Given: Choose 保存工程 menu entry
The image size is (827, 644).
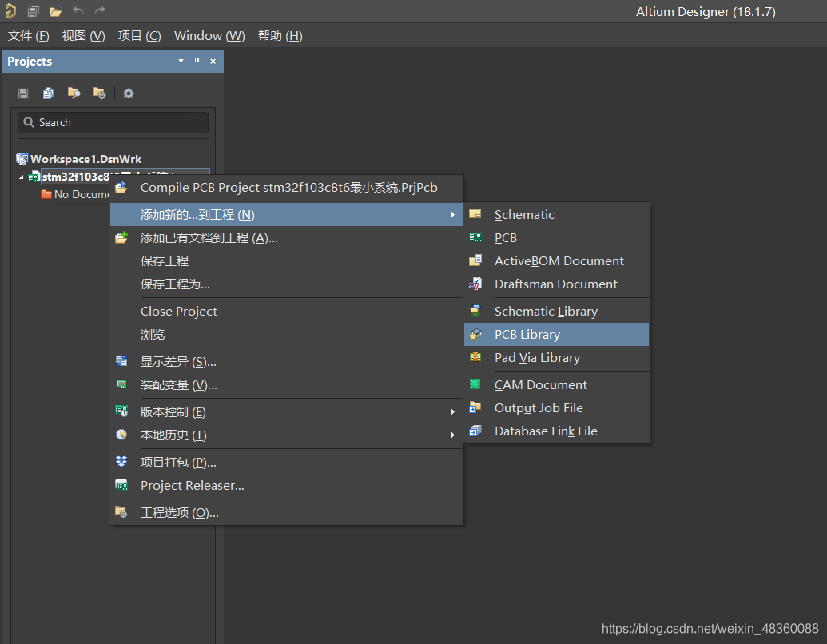Looking at the screenshot, I should (x=286, y=261).
